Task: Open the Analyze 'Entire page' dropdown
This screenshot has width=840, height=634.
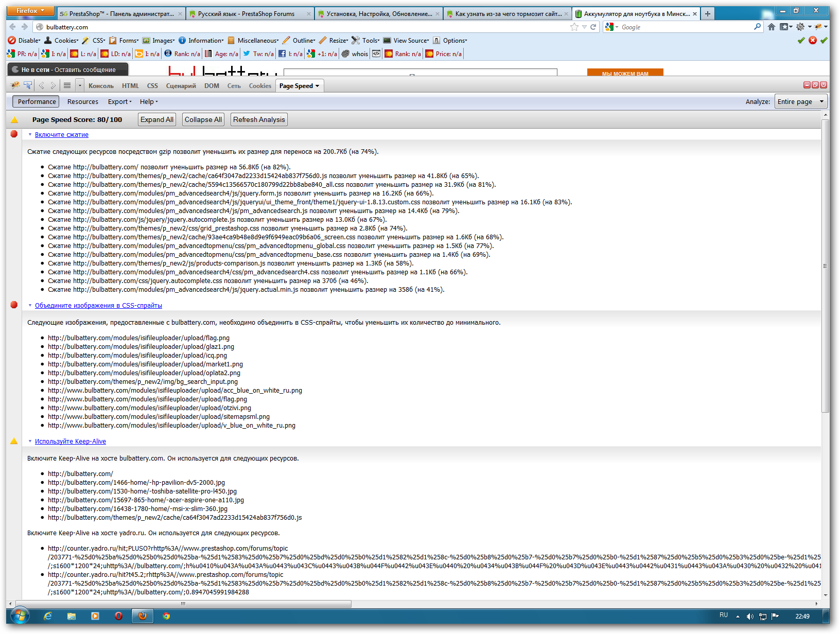Action: click(x=800, y=101)
